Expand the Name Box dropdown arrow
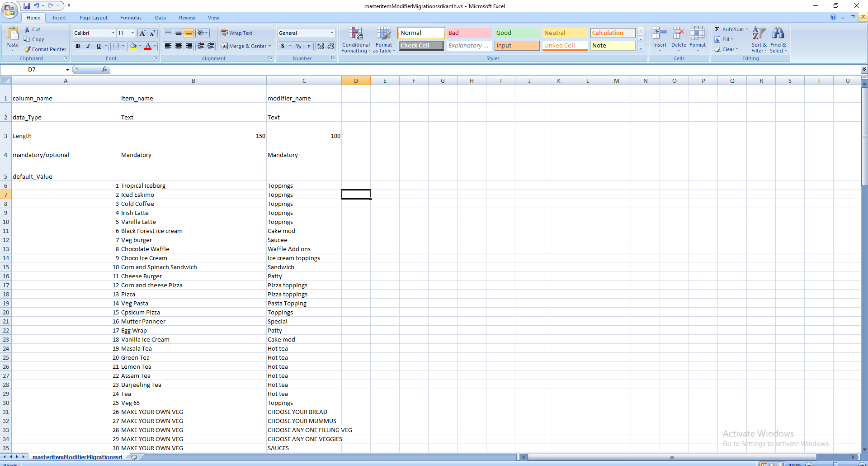Screen dimensions: 868x466 click(67, 70)
